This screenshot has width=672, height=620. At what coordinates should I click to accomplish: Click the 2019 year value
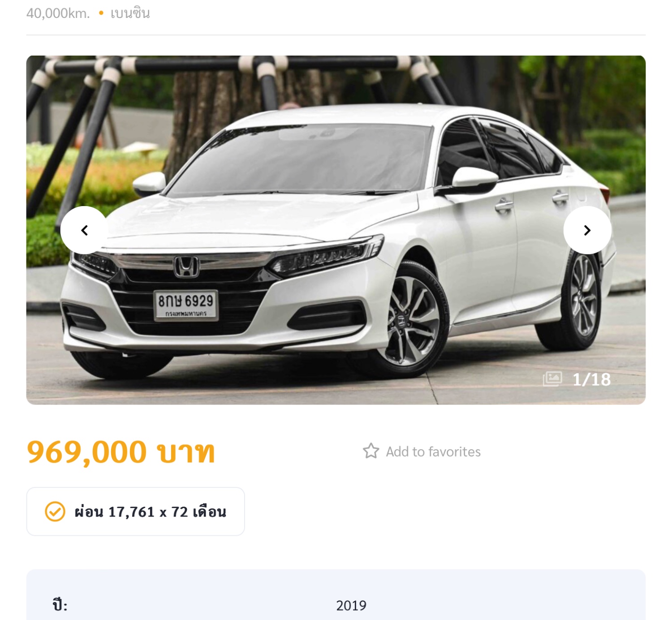tap(351, 606)
